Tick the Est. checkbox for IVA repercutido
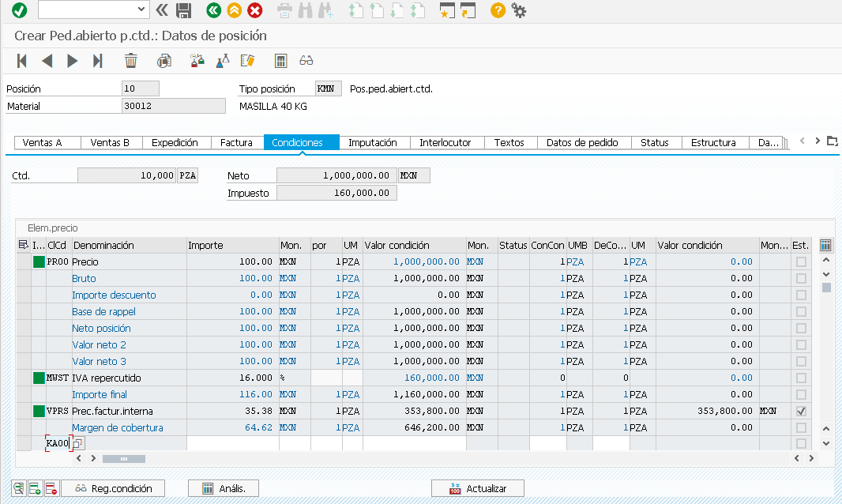The width and height of the screenshot is (842, 504). click(801, 378)
